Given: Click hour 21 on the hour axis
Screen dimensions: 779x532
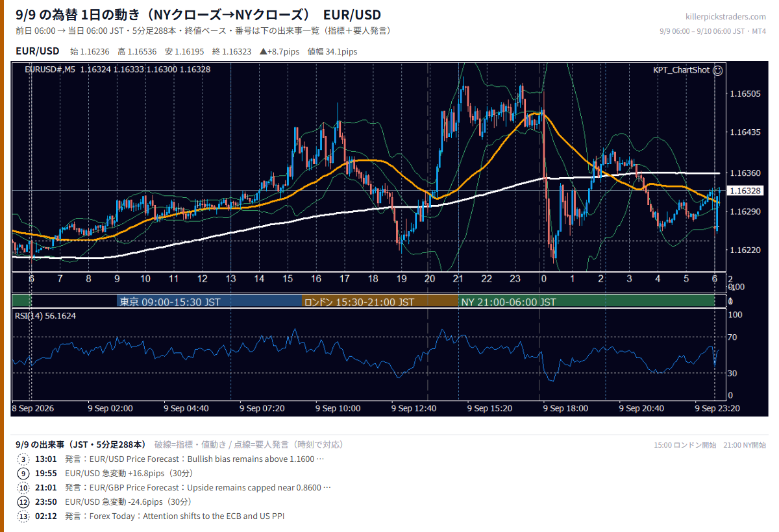Looking at the screenshot, I should (458, 279).
